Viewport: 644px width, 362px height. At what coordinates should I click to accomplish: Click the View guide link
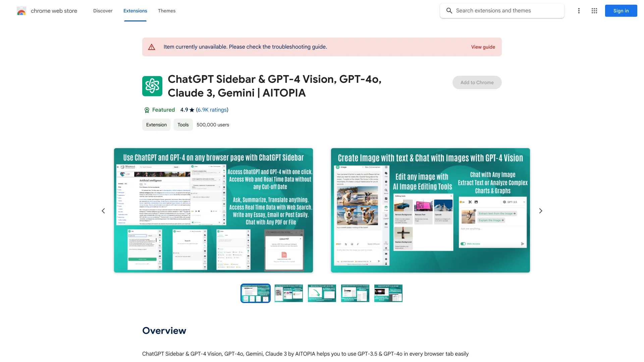point(483,47)
